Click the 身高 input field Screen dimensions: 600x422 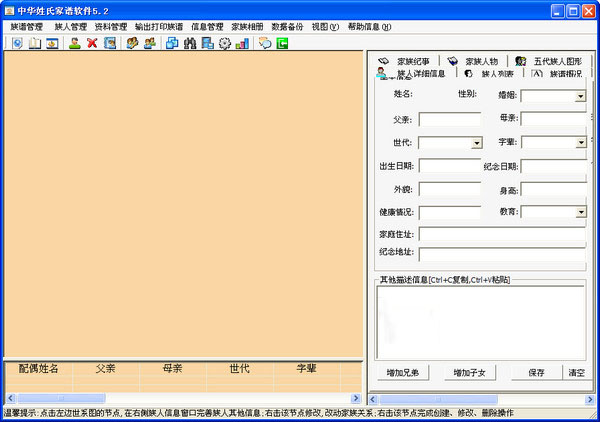[x=554, y=190]
